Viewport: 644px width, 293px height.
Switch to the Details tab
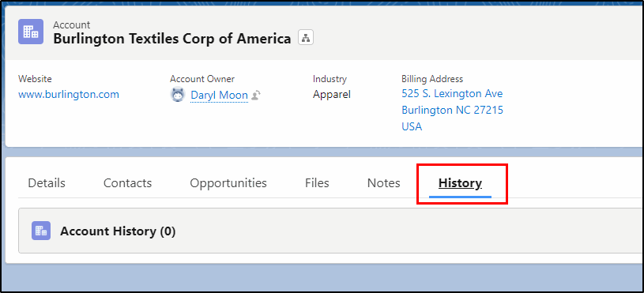(x=47, y=183)
